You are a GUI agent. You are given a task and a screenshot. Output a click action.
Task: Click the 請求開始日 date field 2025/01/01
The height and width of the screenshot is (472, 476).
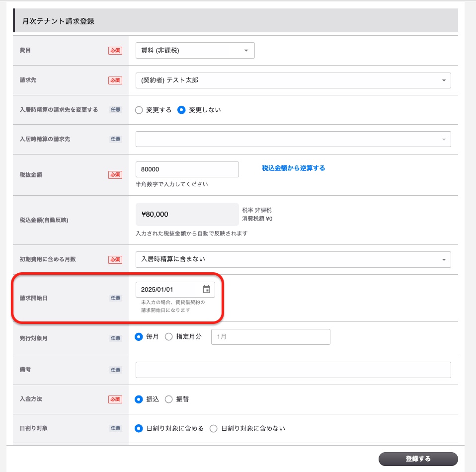coord(175,290)
